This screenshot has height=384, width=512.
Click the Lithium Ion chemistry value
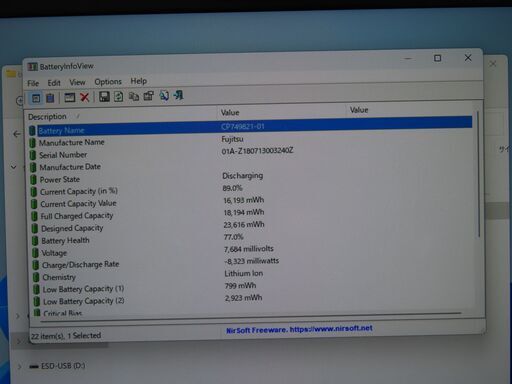pos(244,274)
